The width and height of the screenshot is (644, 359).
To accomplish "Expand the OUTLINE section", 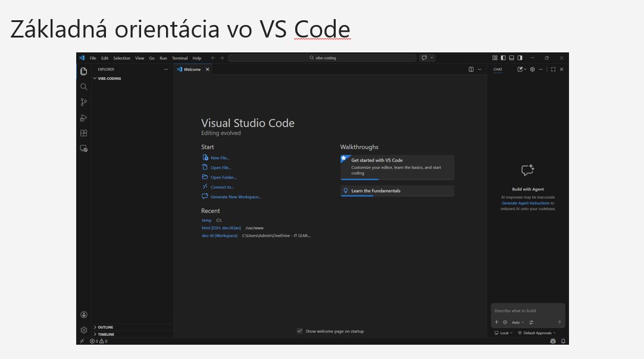I will [105, 327].
